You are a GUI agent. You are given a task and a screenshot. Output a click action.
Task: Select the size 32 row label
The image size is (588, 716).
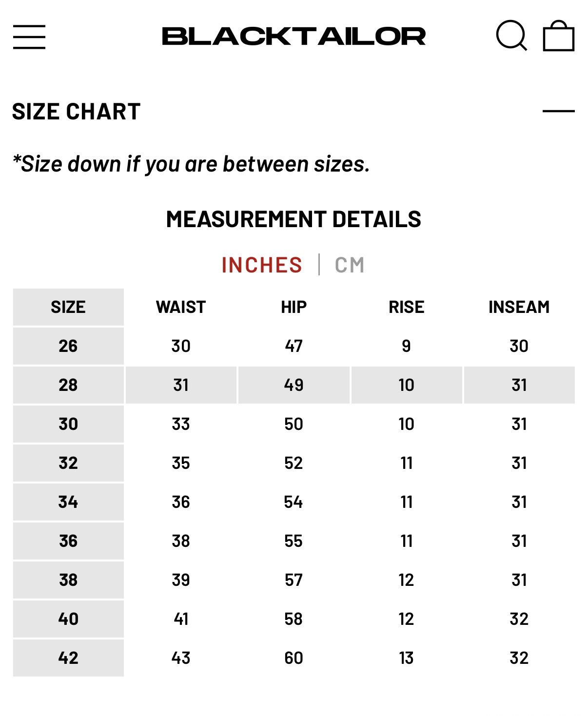pos(68,463)
